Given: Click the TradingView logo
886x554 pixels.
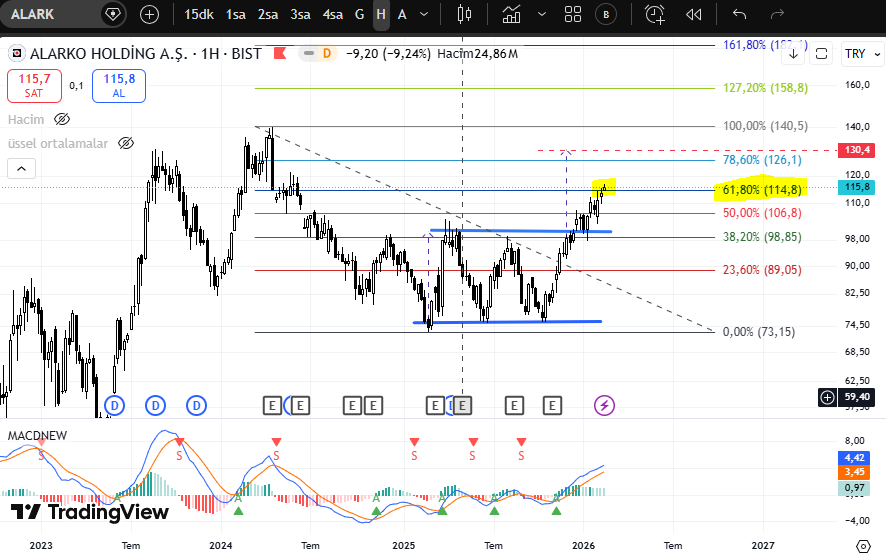Looking at the screenshot, I should [x=90, y=512].
